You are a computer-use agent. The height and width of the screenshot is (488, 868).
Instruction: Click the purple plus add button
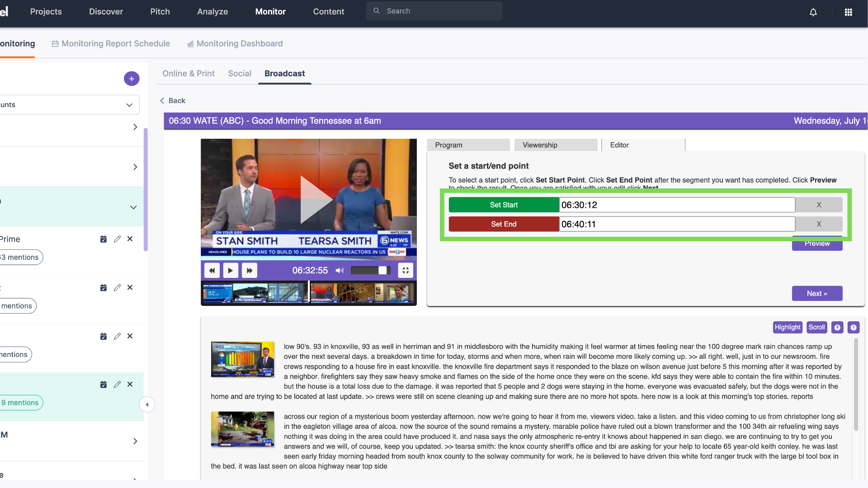pos(132,79)
